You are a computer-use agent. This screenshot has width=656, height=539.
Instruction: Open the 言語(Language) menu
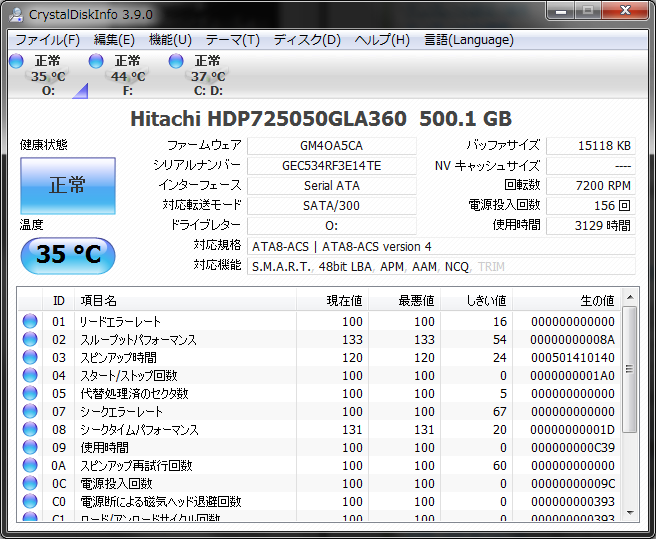[x=469, y=40]
